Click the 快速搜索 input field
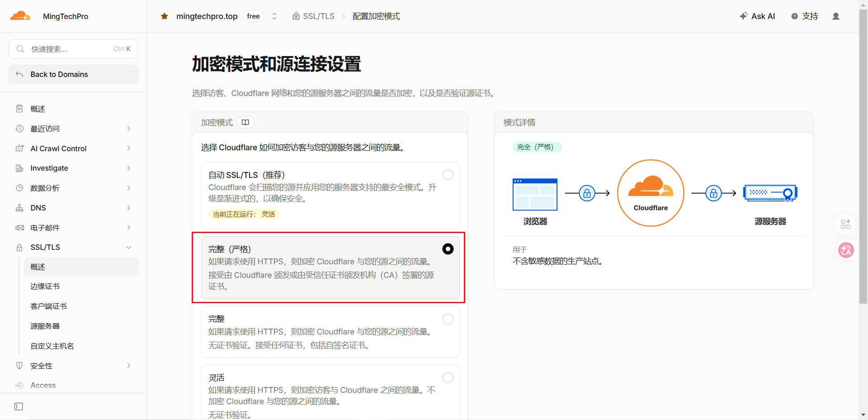 point(73,49)
